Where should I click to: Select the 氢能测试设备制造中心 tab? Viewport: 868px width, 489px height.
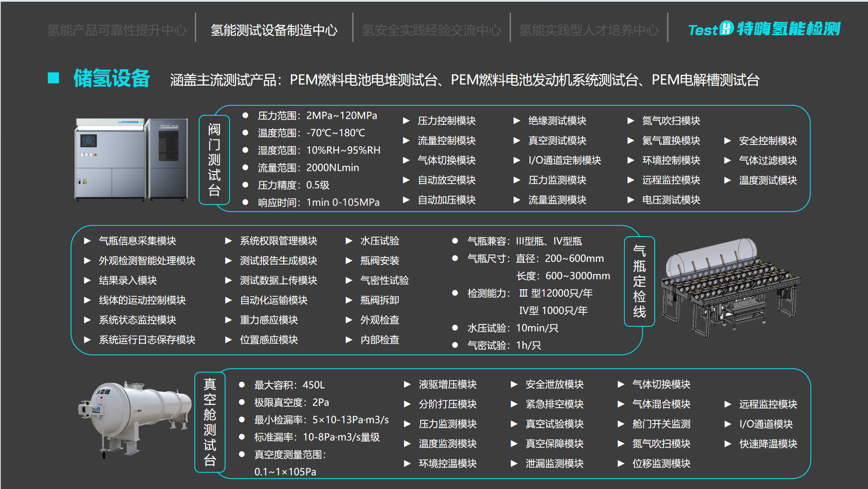click(x=274, y=30)
